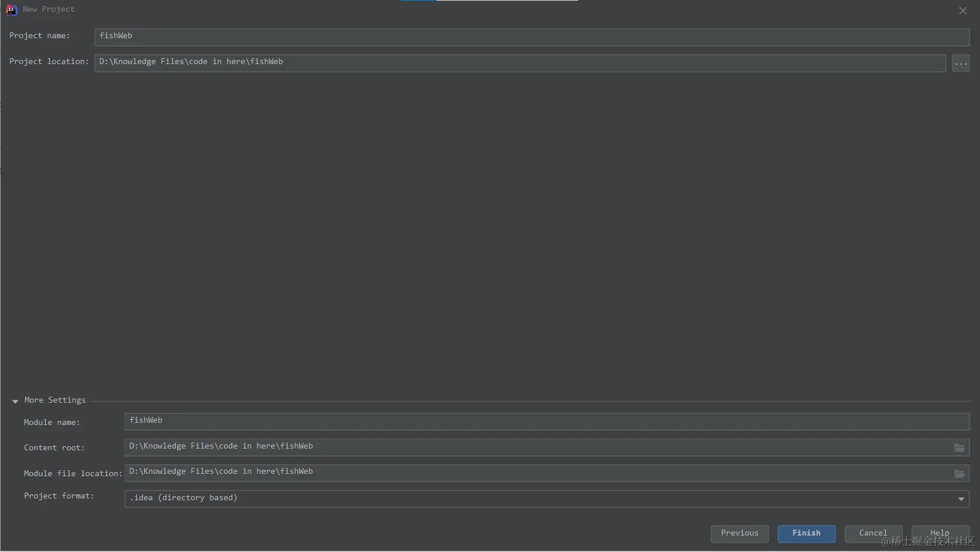980x552 pixels.
Task: Browse for project location with ellipsis button
Action: point(961,63)
